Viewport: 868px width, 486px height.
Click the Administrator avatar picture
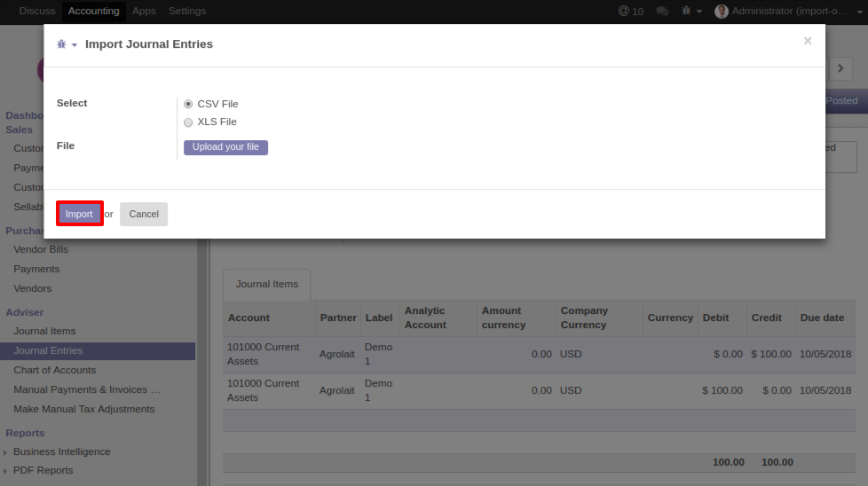pyautogui.click(x=722, y=12)
